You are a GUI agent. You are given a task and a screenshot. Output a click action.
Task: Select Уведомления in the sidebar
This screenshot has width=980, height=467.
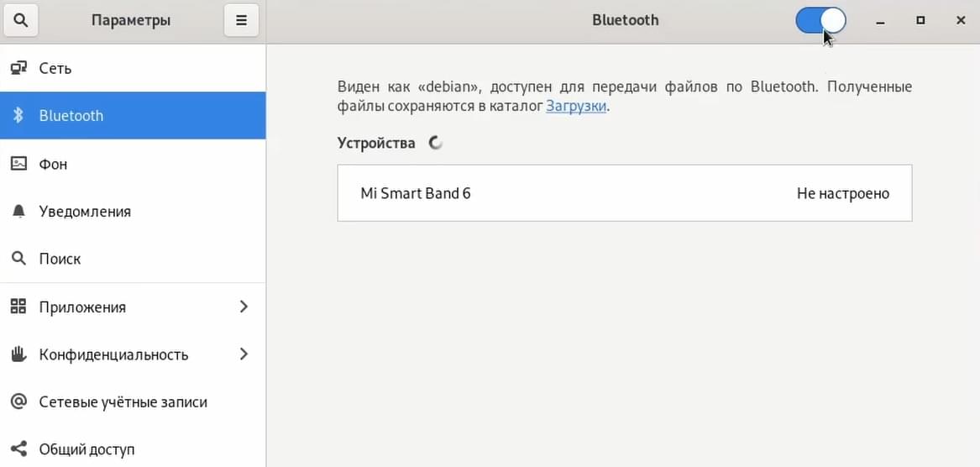(133, 212)
